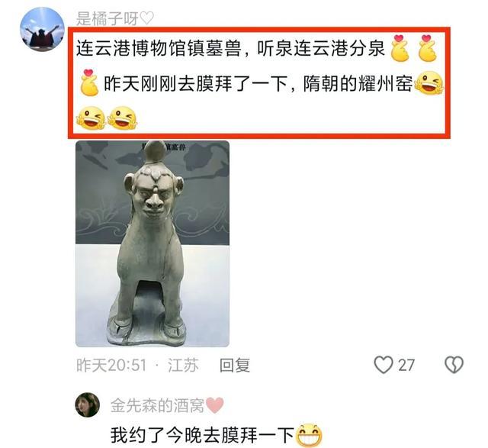Tap the first finger-heart emoji after 分泉
This screenshot has height=448, width=488.
[x=400, y=49]
